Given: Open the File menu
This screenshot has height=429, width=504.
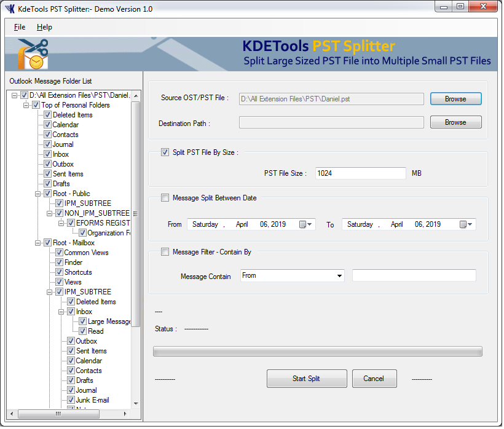Looking at the screenshot, I should click(x=20, y=27).
